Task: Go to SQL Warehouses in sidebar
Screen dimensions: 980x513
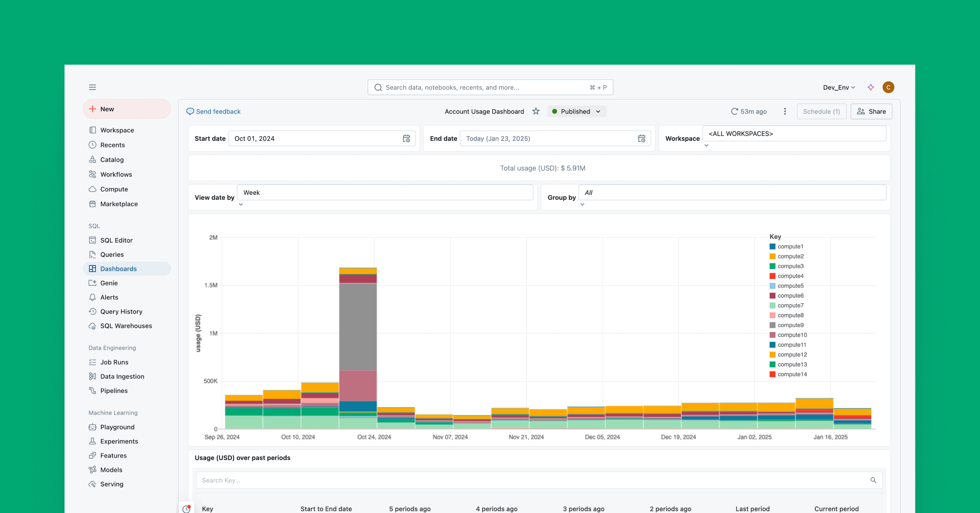Action: 126,326
